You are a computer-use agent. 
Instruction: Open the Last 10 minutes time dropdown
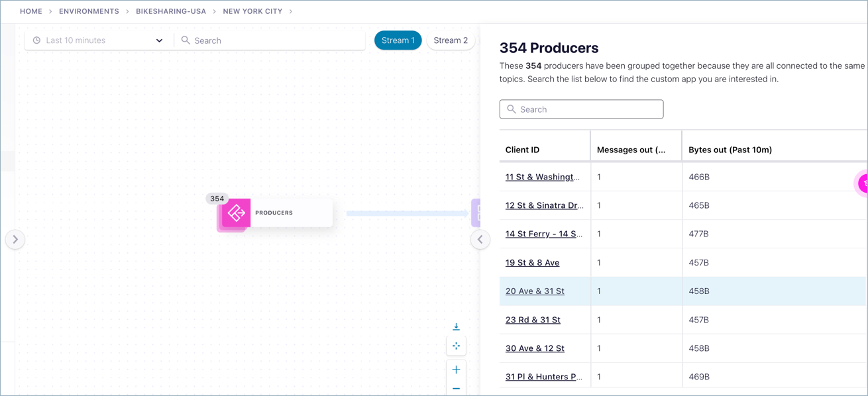[98, 40]
